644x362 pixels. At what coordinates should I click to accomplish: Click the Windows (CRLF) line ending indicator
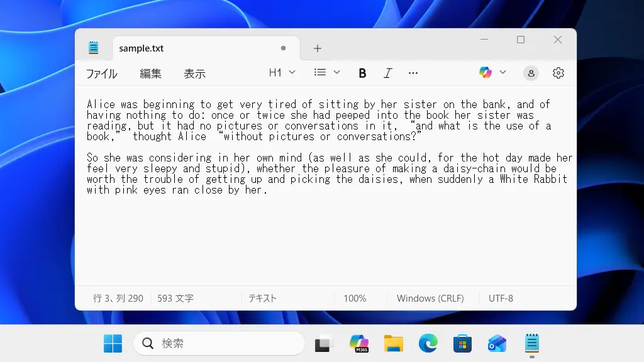430,299
